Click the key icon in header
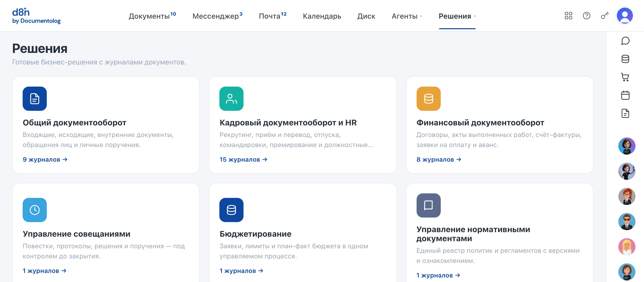The height and width of the screenshot is (282, 644). pyautogui.click(x=605, y=16)
